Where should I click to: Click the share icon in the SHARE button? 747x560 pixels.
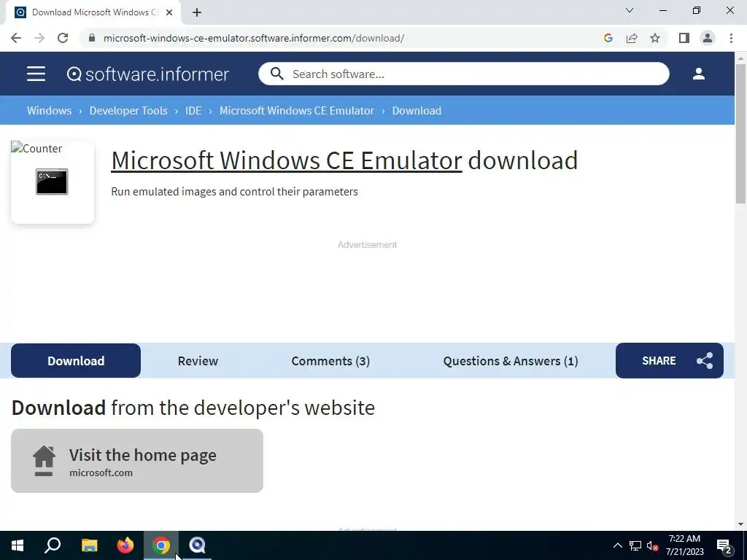tap(705, 360)
